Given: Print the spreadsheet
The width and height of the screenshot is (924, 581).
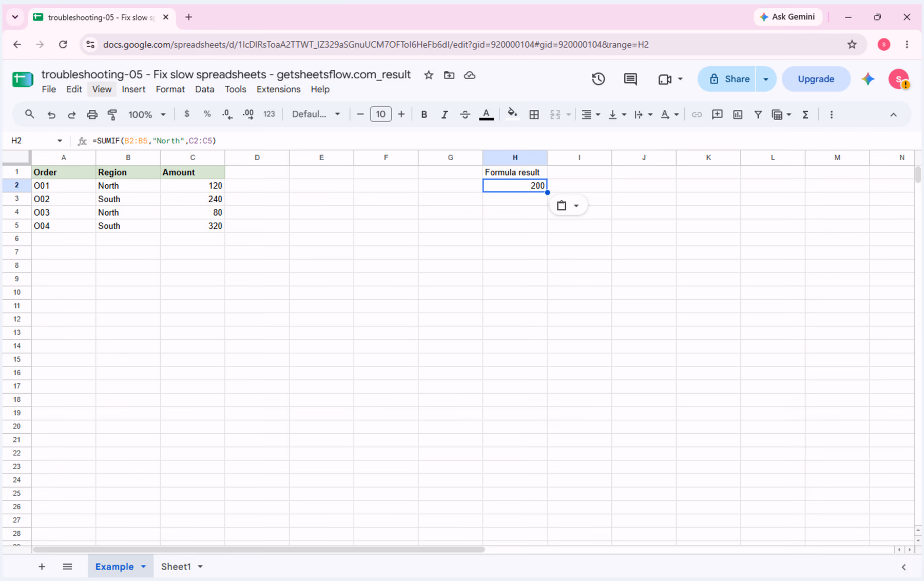Looking at the screenshot, I should 92,114.
